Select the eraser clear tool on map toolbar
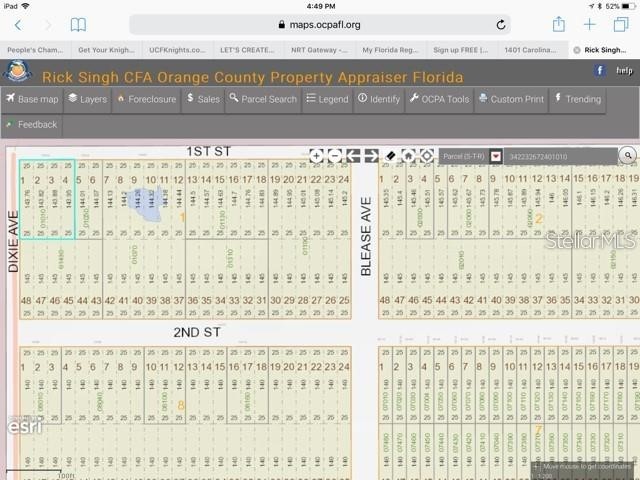The height and width of the screenshot is (480, 640). [x=391, y=156]
